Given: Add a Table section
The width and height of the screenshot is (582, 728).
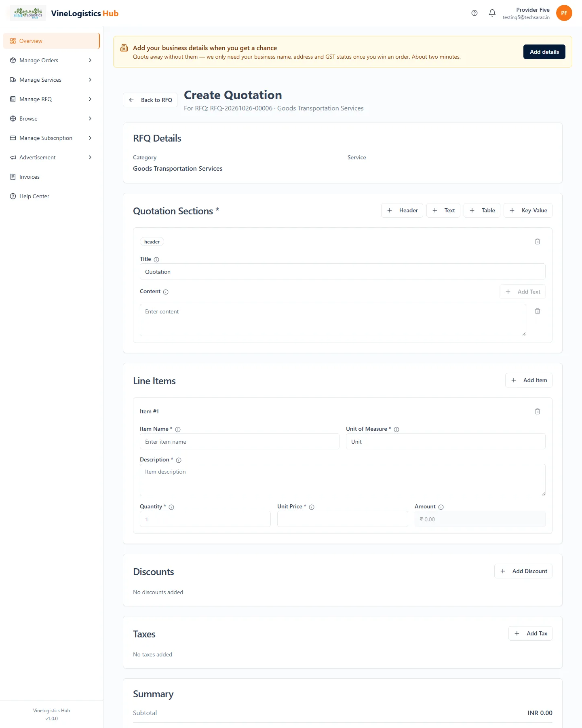Looking at the screenshot, I should coord(482,210).
